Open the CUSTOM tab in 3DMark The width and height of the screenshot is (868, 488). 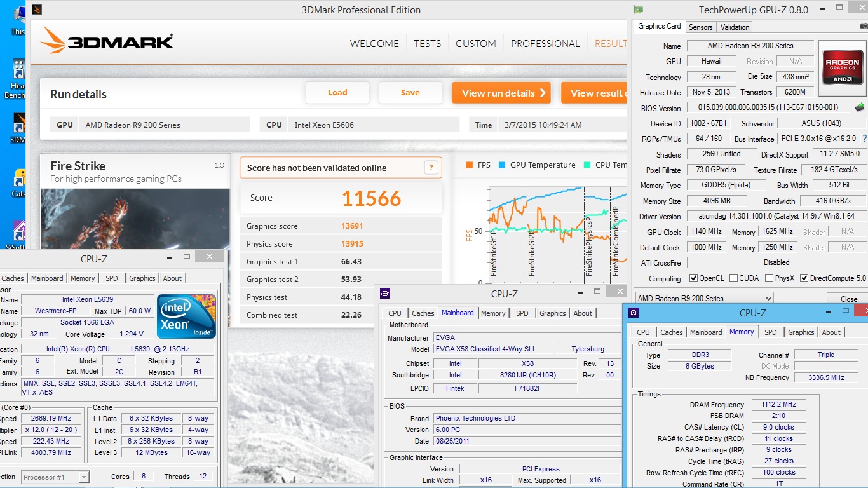(476, 44)
